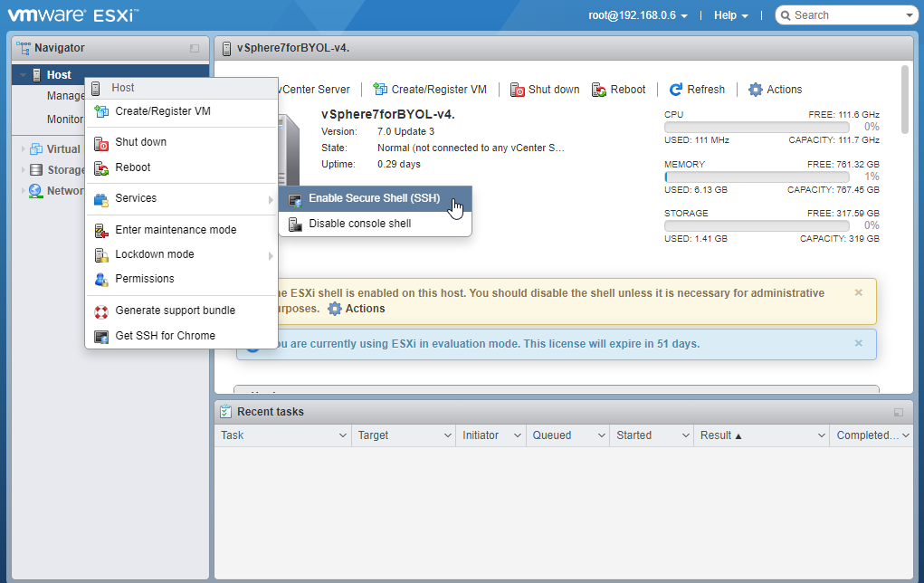Image resolution: width=924 pixels, height=583 pixels.
Task: Minimize the Recent tasks panel icon
Action: point(898,413)
